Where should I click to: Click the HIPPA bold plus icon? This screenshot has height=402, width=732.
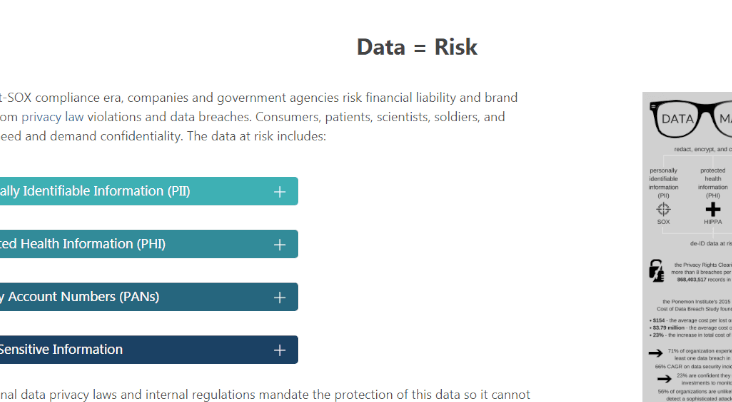pyautogui.click(x=712, y=209)
